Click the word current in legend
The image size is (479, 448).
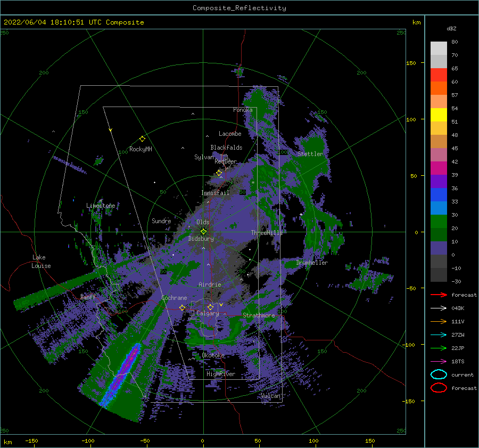(463, 374)
